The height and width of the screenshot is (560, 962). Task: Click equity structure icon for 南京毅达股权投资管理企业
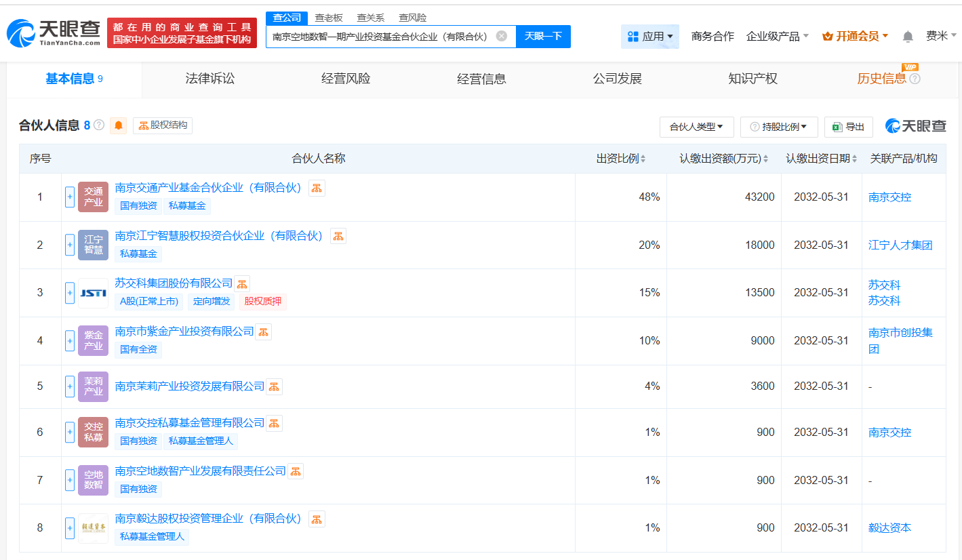coord(317,519)
